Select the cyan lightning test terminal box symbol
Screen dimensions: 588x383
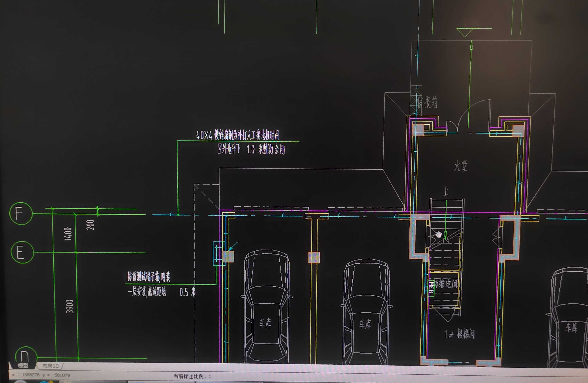219,254
